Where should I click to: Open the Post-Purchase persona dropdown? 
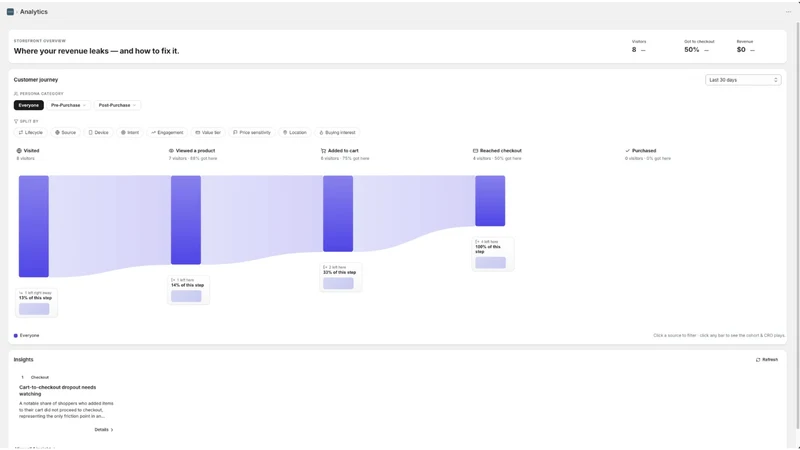tap(117, 105)
